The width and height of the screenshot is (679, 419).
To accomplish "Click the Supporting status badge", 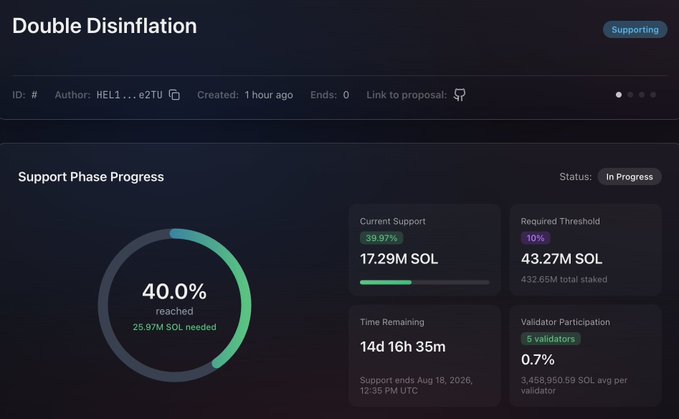I will tap(635, 29).
